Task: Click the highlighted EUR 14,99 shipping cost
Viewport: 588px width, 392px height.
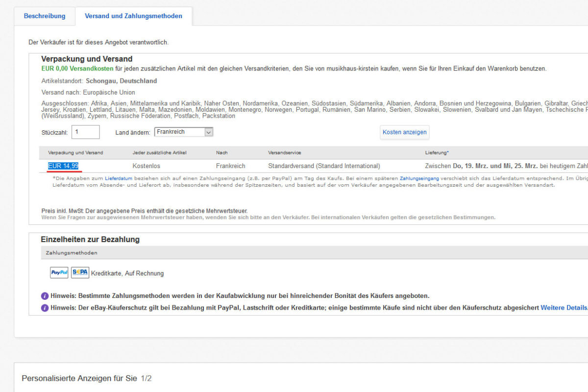Action: pos(63,166)
